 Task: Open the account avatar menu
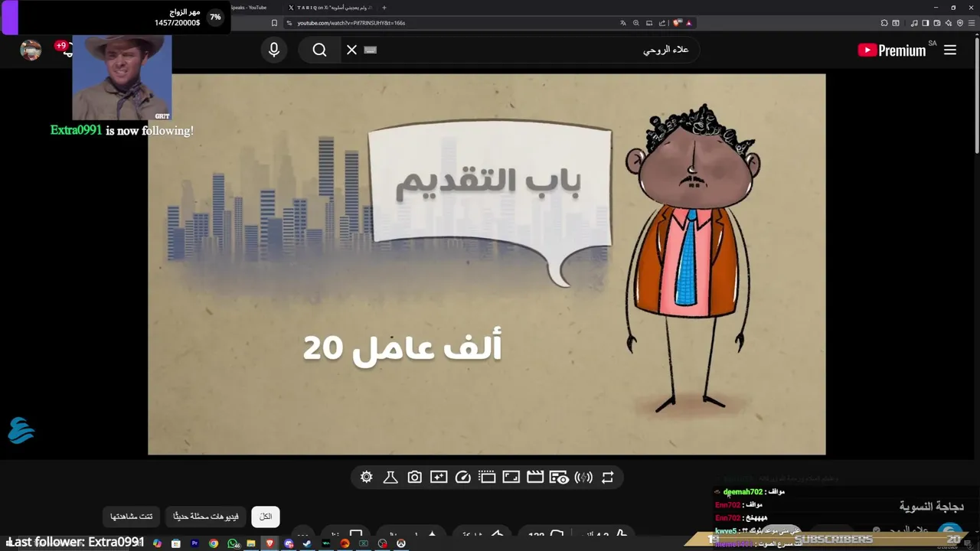31,50
